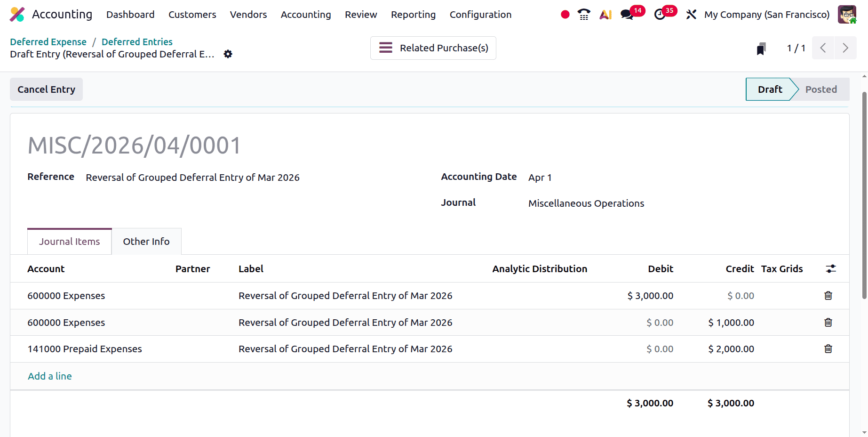The image size is (868, 437).
Task: Sort by the Label column header
Action: pos(251,269)
